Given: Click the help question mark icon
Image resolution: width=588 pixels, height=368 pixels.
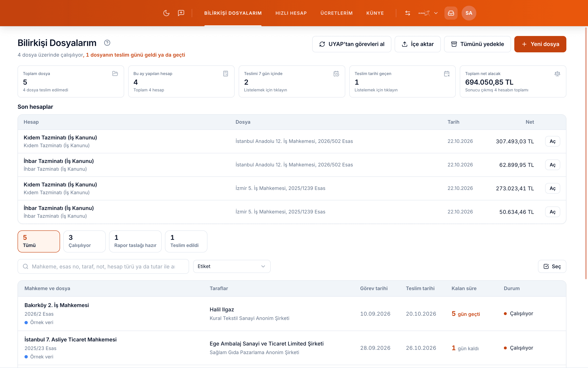Looking at the screenshot, I should (107, 43).
